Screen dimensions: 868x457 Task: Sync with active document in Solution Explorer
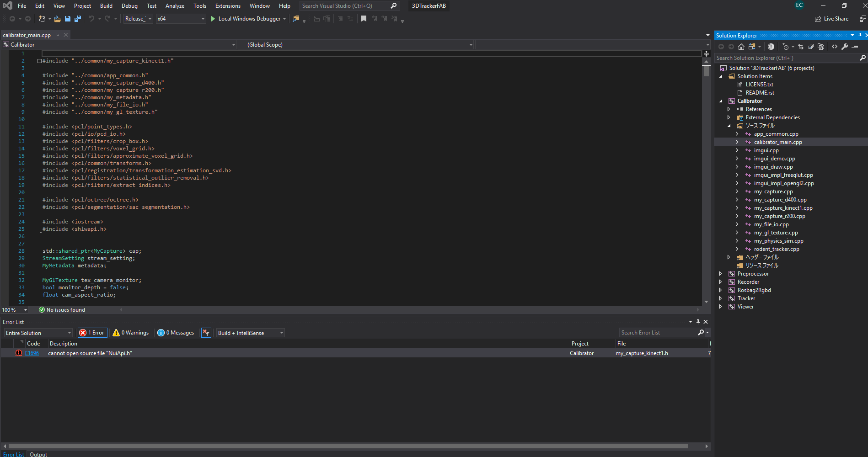coord(800,47)
